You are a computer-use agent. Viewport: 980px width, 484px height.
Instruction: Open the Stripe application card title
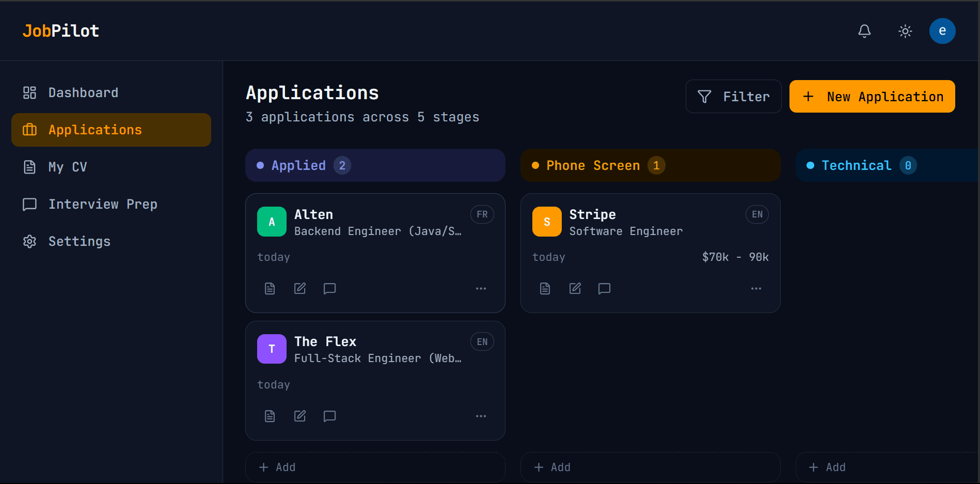pyautogui.click(x=592, y=214)
